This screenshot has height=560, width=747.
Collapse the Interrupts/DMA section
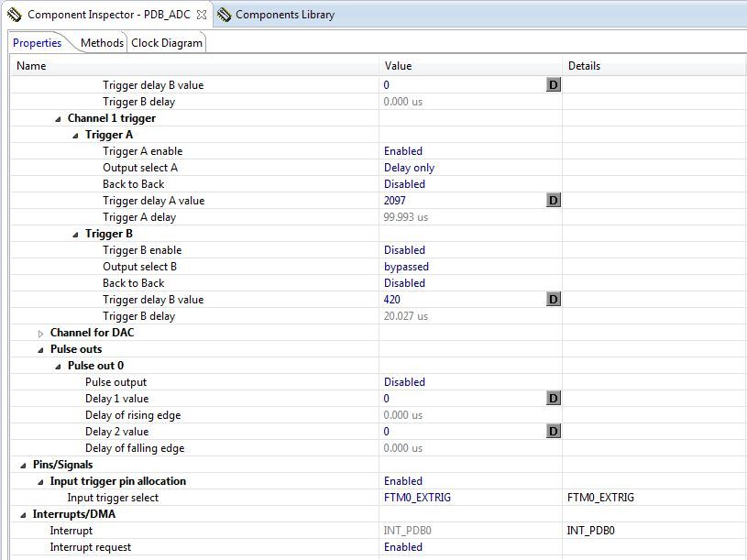pos(23,515)
